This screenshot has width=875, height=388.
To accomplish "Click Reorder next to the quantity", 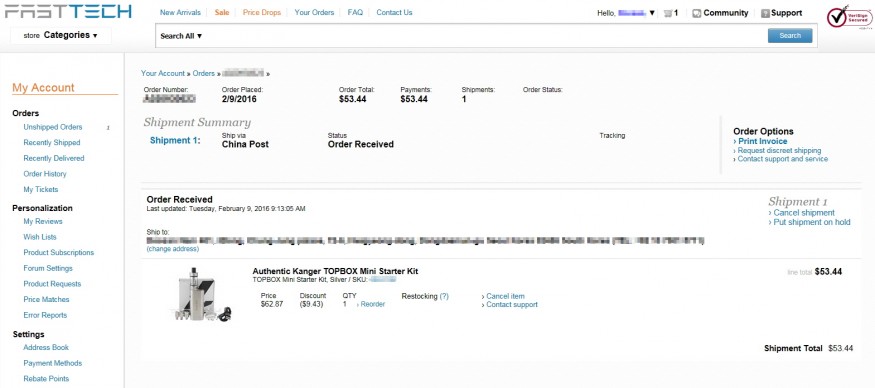I will (x=373, y=304).
